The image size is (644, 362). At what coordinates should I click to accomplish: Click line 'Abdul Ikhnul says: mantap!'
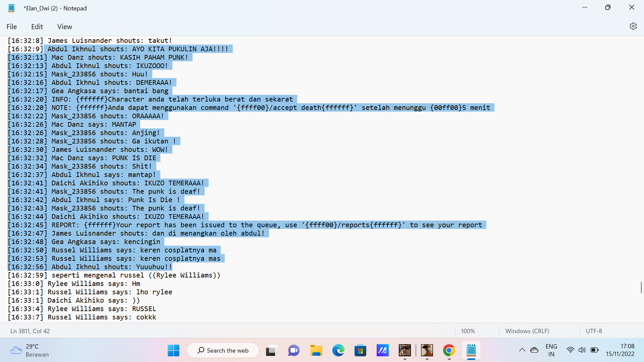click(x=82, y=174)
